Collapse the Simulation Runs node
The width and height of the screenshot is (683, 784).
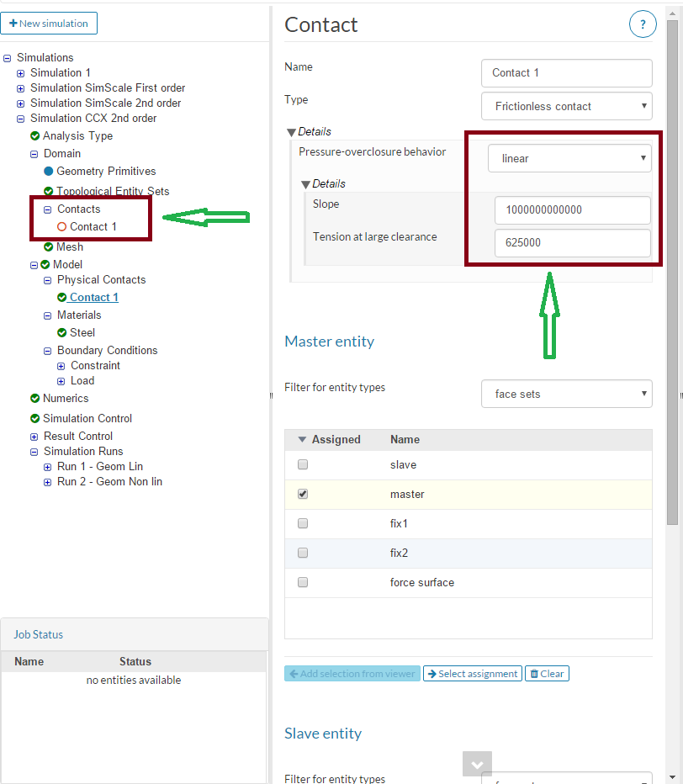coord(34,452)
